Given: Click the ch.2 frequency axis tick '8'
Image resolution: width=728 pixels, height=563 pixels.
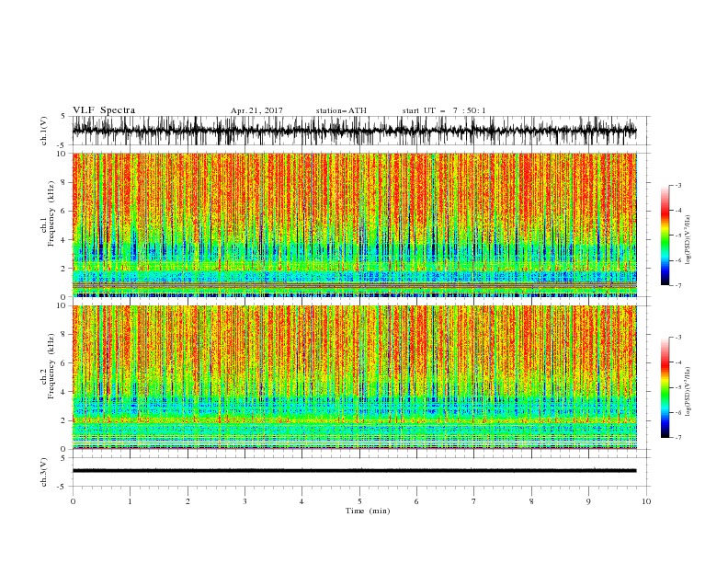Looking at the screenshot, I should (x=64, y=335).
